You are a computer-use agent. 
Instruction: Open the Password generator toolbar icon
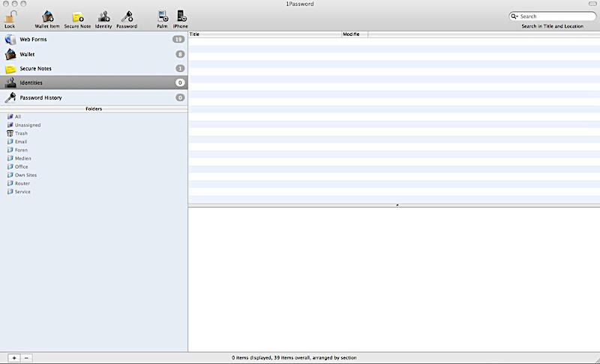127,17
